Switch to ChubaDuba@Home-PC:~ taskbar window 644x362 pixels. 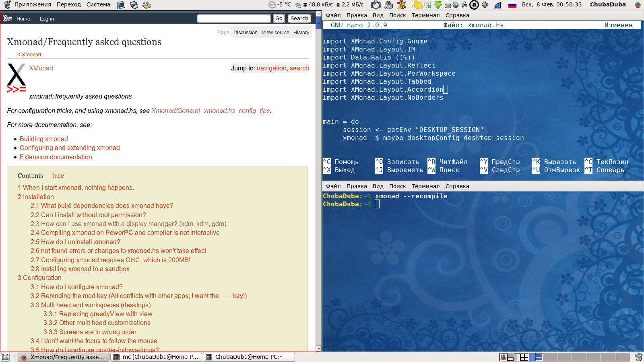249,357
